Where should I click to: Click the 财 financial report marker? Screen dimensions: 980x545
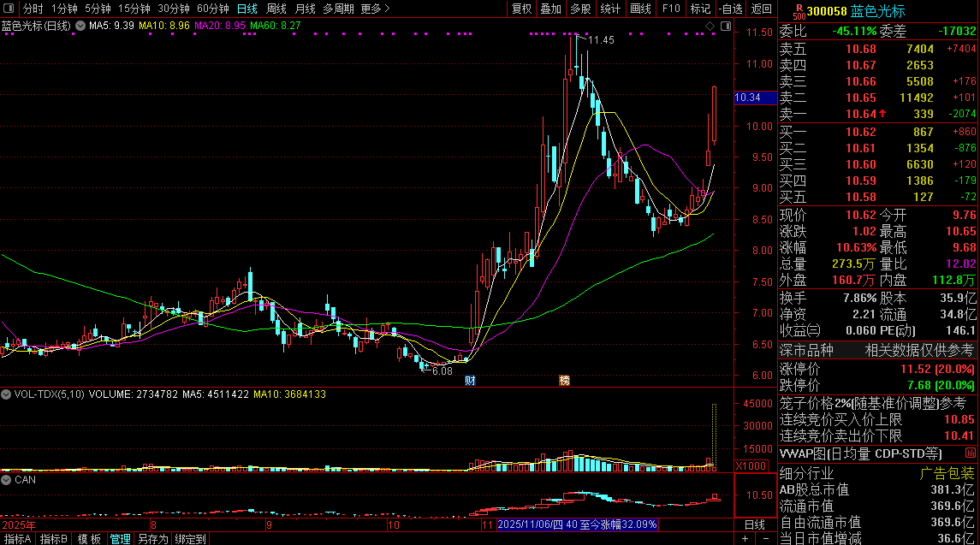coord(470,380)
